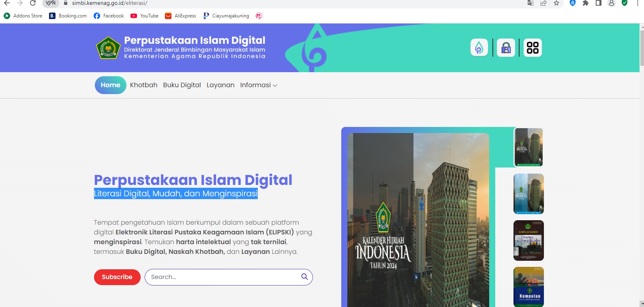Open the padlock user login icon

506,48
